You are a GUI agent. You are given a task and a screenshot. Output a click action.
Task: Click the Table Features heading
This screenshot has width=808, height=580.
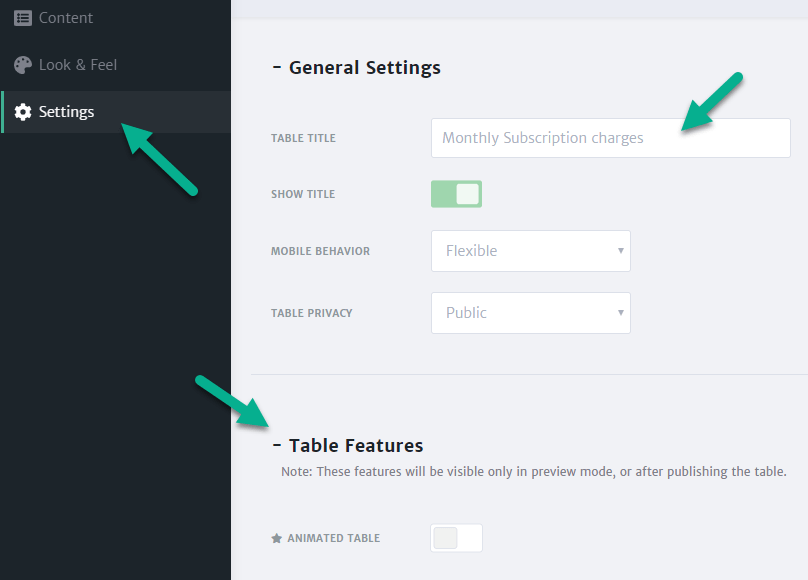(355, 445)
